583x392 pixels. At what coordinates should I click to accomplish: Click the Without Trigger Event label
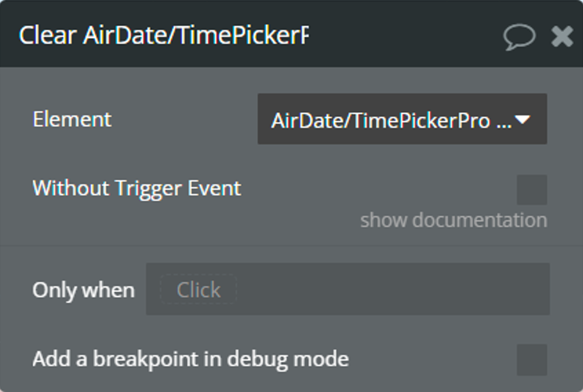tap(137, 188)
